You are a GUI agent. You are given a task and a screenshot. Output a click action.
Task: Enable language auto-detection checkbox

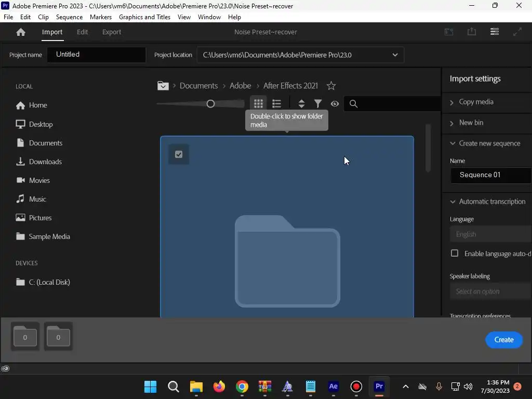[x=454, y=253]
